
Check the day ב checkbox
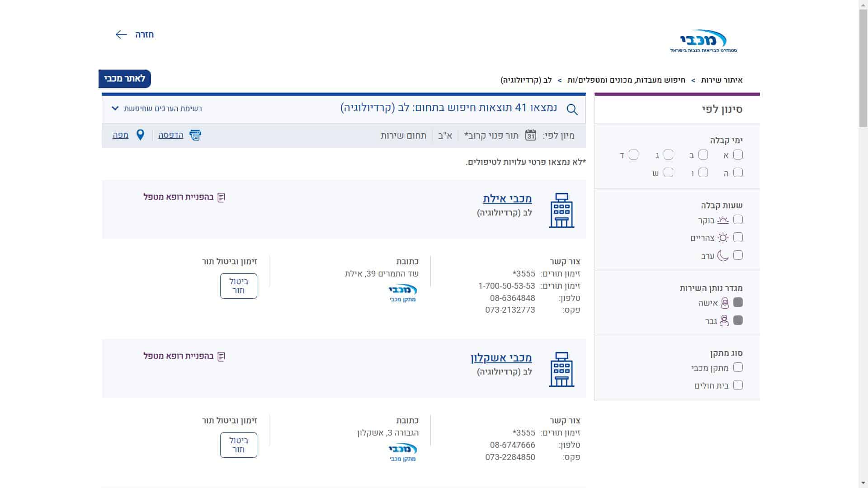pos(703,155)
